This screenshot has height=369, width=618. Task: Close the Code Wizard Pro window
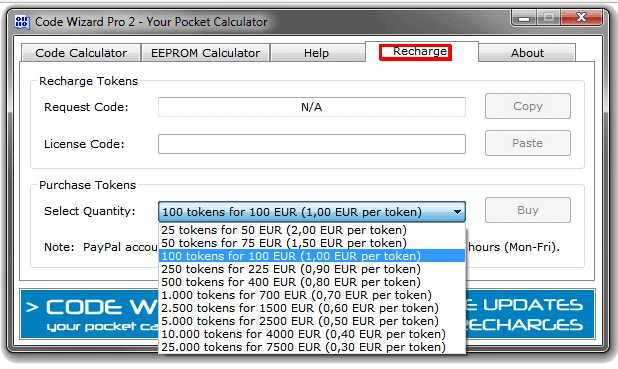tap(582, 18)
